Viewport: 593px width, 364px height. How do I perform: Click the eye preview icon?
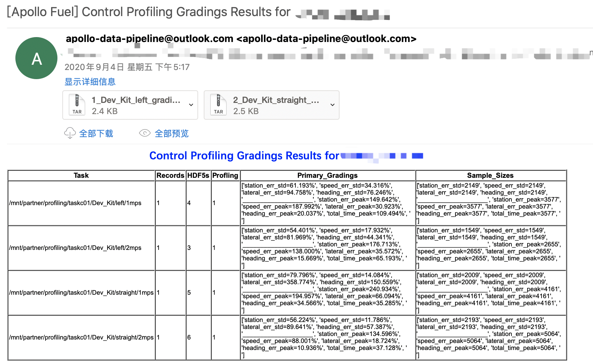coord(145,133)
